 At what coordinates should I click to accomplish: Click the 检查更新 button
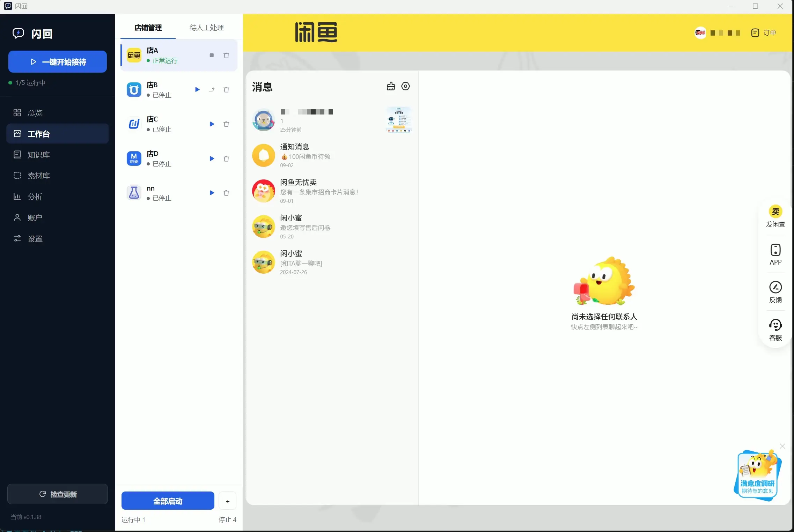[x=58, y=494]
